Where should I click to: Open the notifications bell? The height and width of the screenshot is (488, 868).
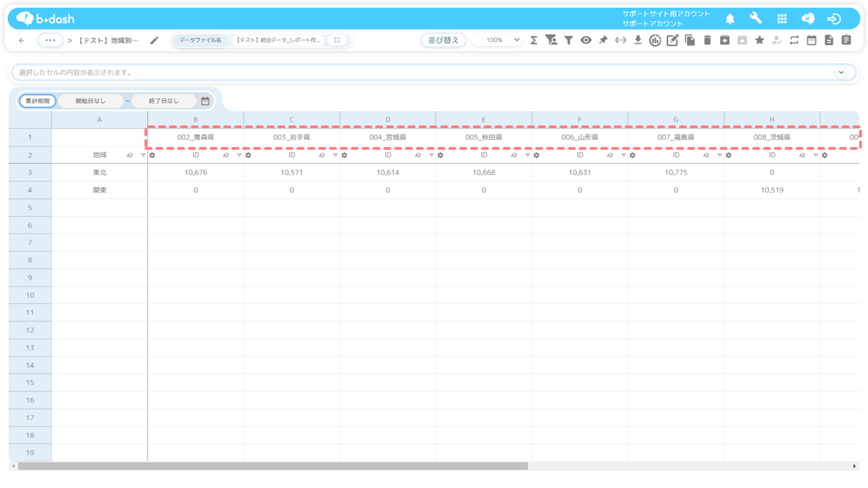tap(730, 19)
